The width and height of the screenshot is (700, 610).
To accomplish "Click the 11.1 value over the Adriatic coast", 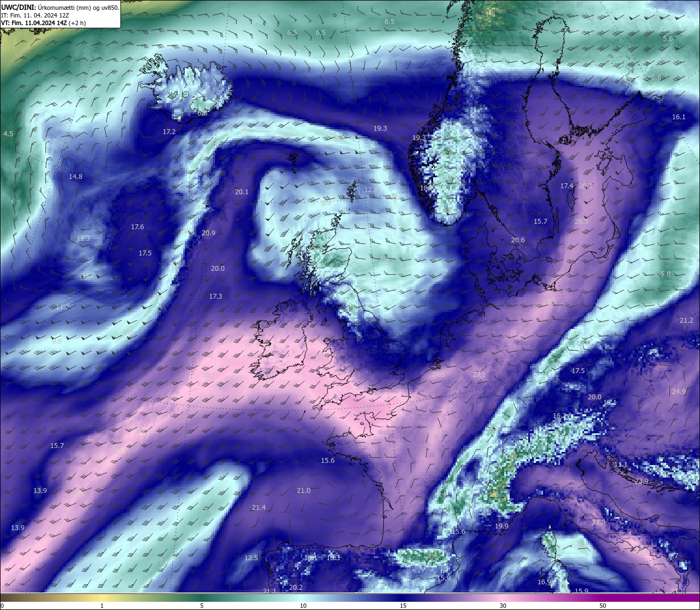I will [x=621, y=464].
